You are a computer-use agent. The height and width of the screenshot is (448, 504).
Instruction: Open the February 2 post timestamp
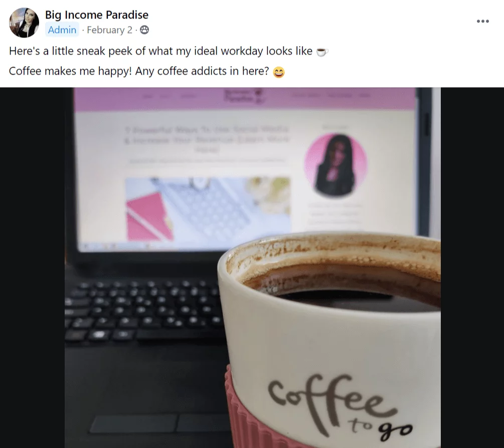tap(109, 30)
